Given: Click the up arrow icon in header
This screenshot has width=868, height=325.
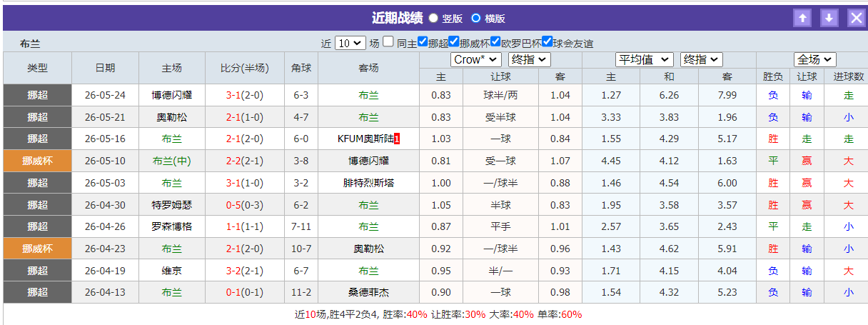Looking at the screenshot, I should pos(802,19).
